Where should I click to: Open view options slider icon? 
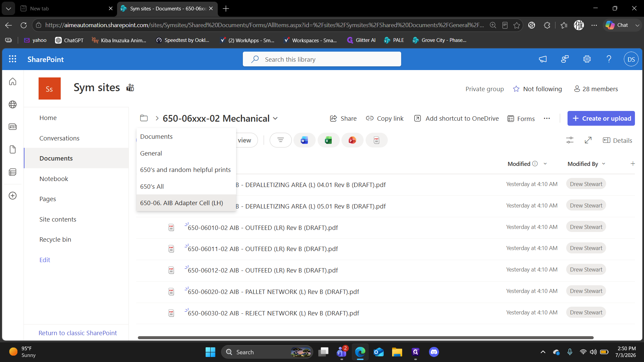(x=570, y=140)
